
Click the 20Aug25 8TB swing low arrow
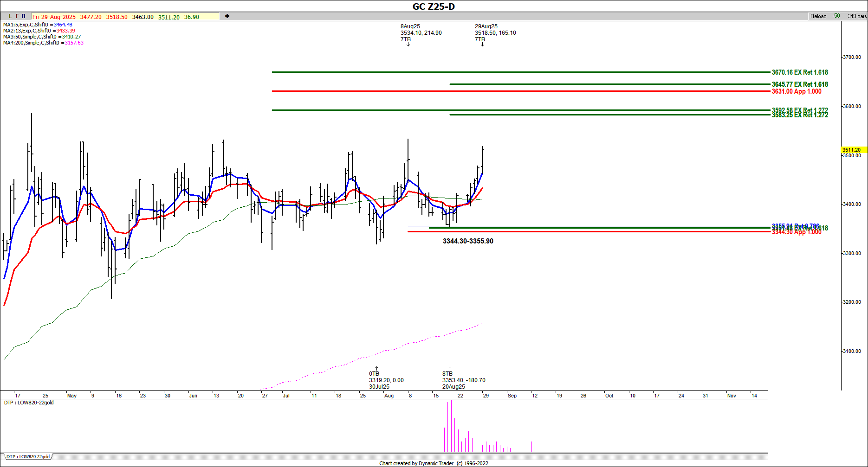450,369
